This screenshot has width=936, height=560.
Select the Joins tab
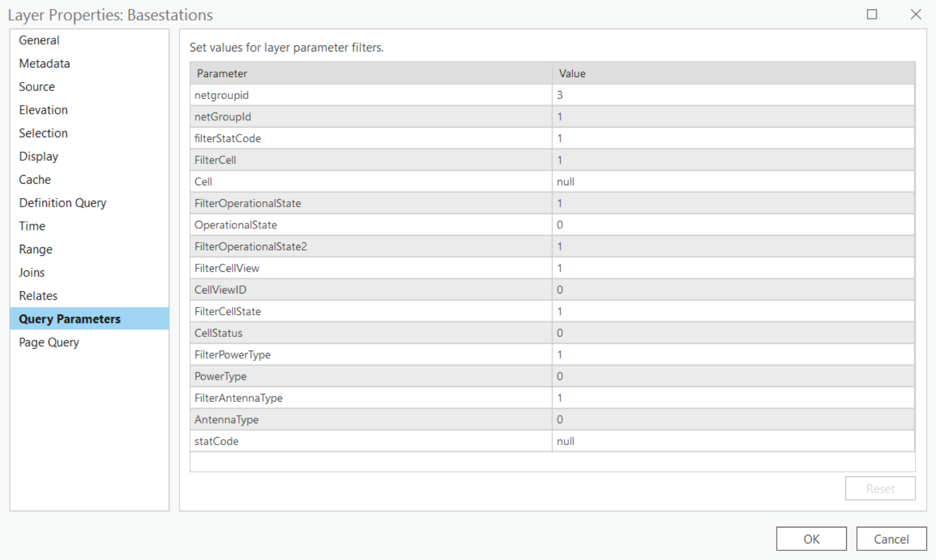click(31, 273)
